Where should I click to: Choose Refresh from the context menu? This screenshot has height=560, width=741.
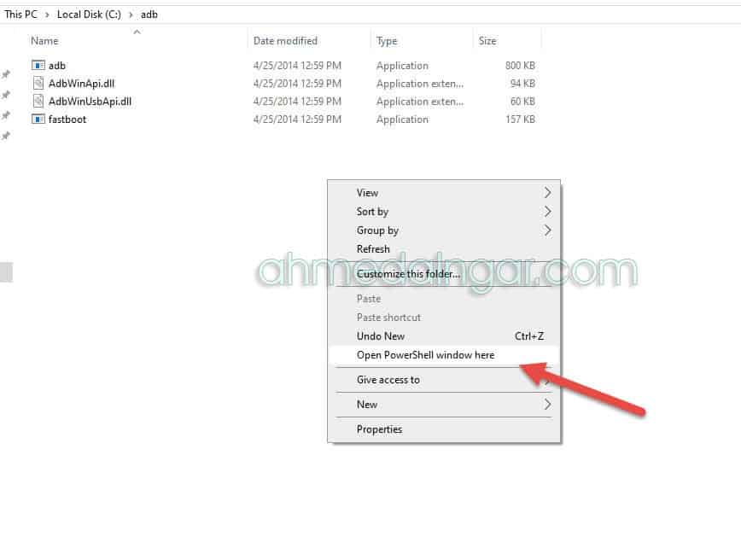coord(444,249)
